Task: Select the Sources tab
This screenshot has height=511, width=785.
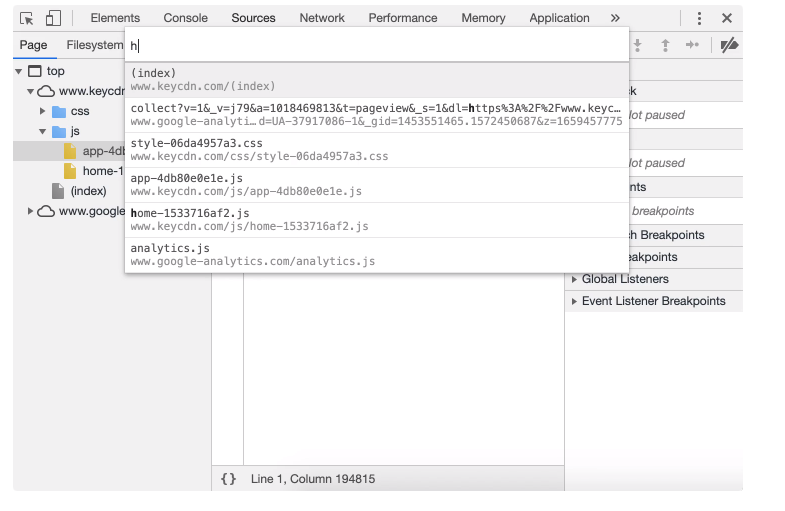Action: (x=253, y=18)
